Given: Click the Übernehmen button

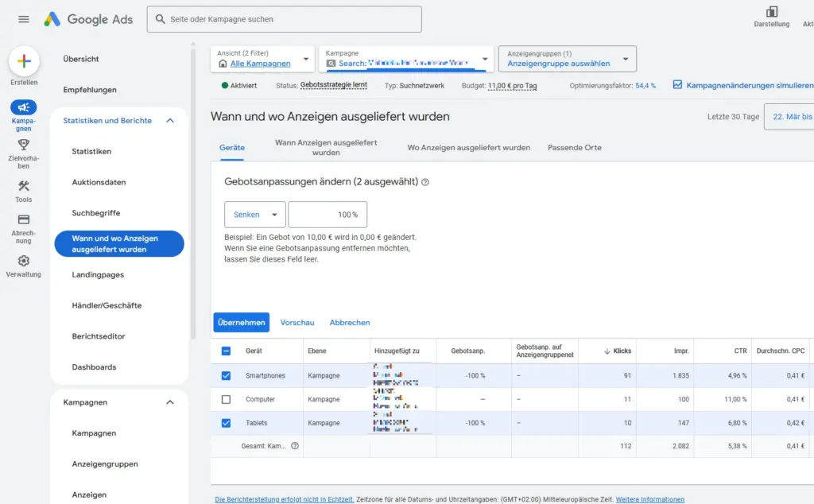Looking at the screenshot, I should (242, 322).
